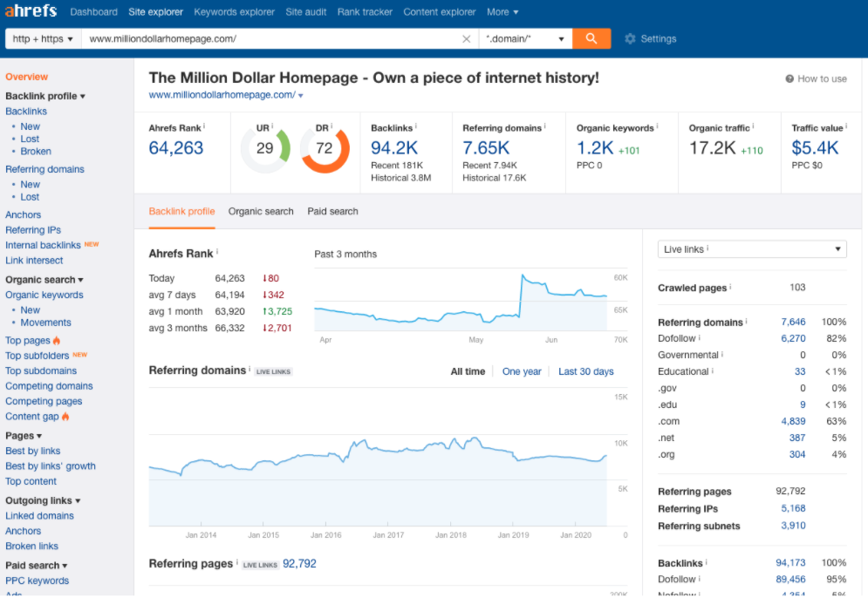Open Link intersect in the sidebar
868x598 pixels.
(x=34, y=260)
